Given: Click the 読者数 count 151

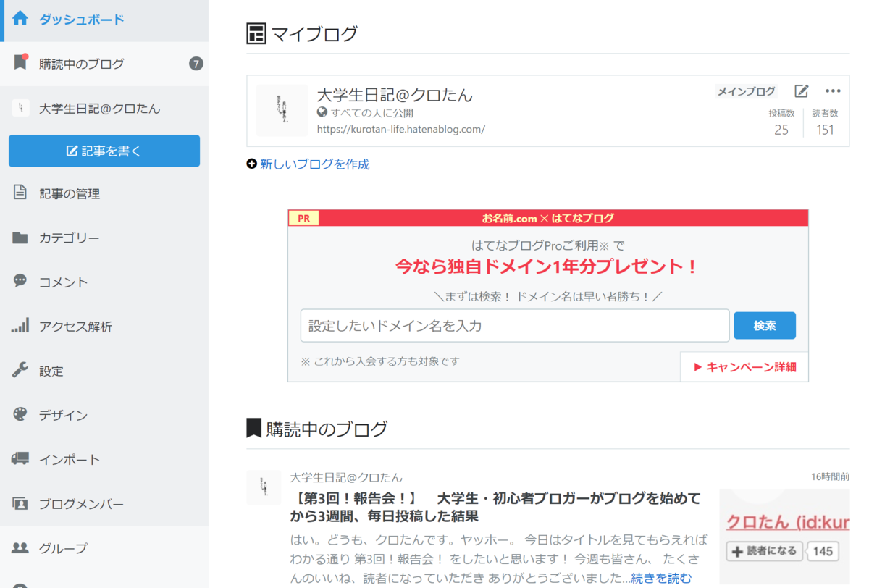Looking at the screenshot, I should click(x=825, y=130).
